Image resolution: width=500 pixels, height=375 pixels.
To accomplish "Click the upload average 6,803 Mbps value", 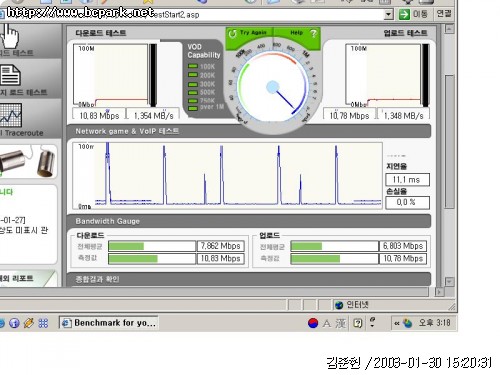I will pyautogui.click(x=403, y=246).
